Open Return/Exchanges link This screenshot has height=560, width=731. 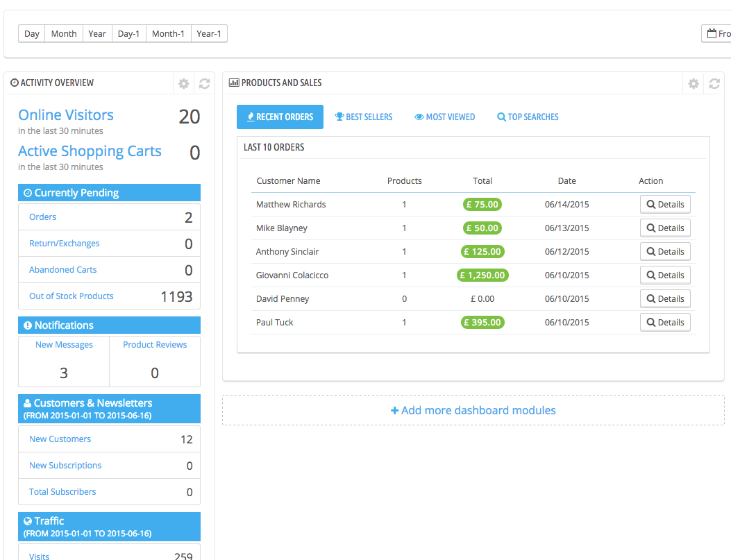pos(65,243)
